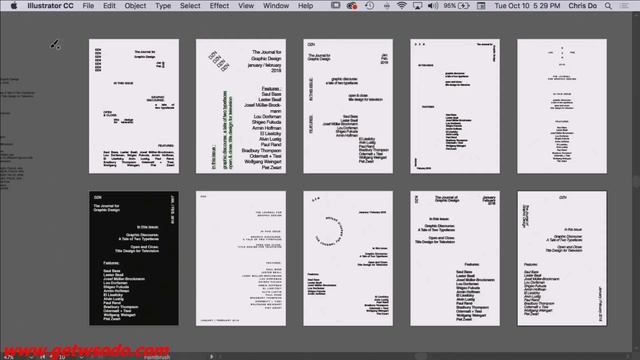Select the top-left artboard with justified Featured paragraph

(134, 106)
